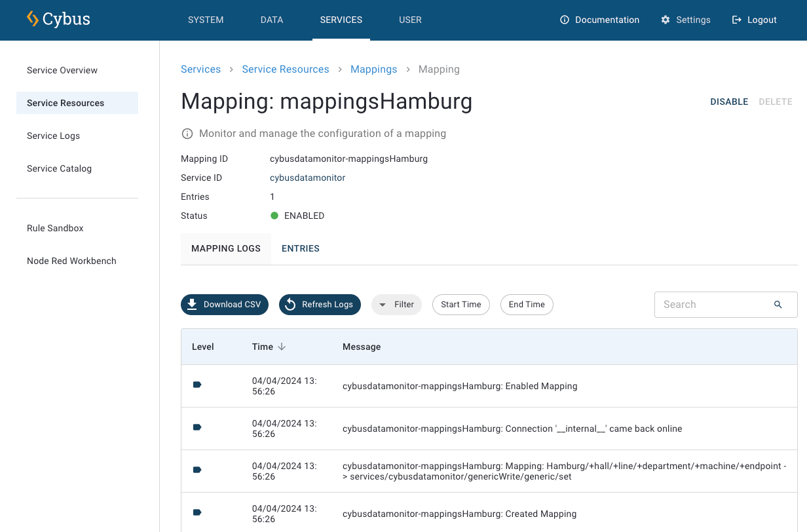Click the Documentation info icon
The image size is (807, 532).
(x=565, y=20)
